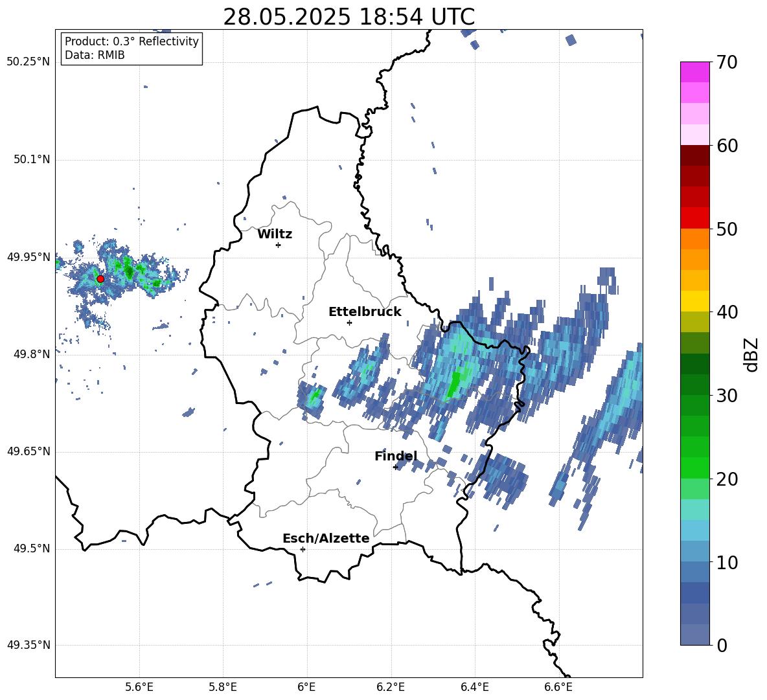Viewport: 767px width, 700px height.
Task: Click the 49.65°N latitude label
Action: point(29,451)
